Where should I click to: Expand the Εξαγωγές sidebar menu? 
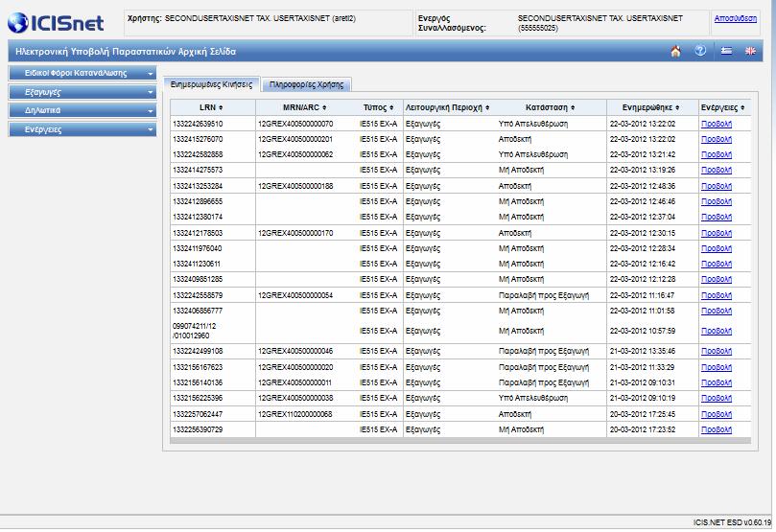tap(82, 92)
